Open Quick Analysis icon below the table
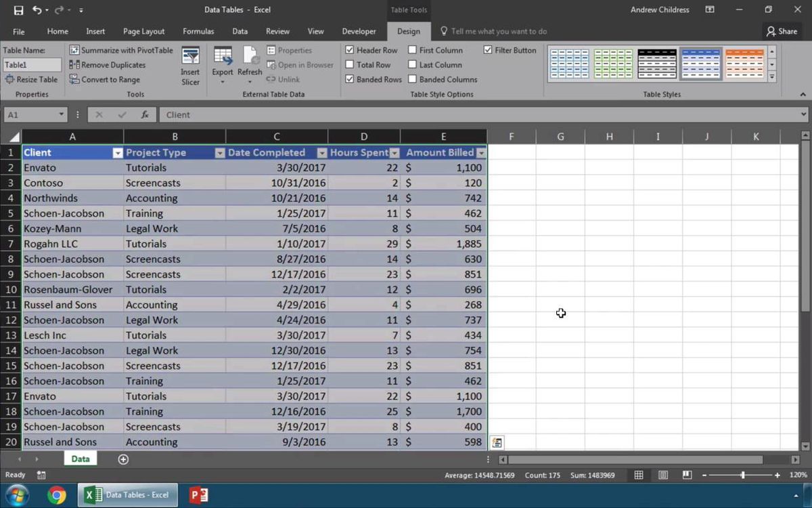 tap(497, 442)
